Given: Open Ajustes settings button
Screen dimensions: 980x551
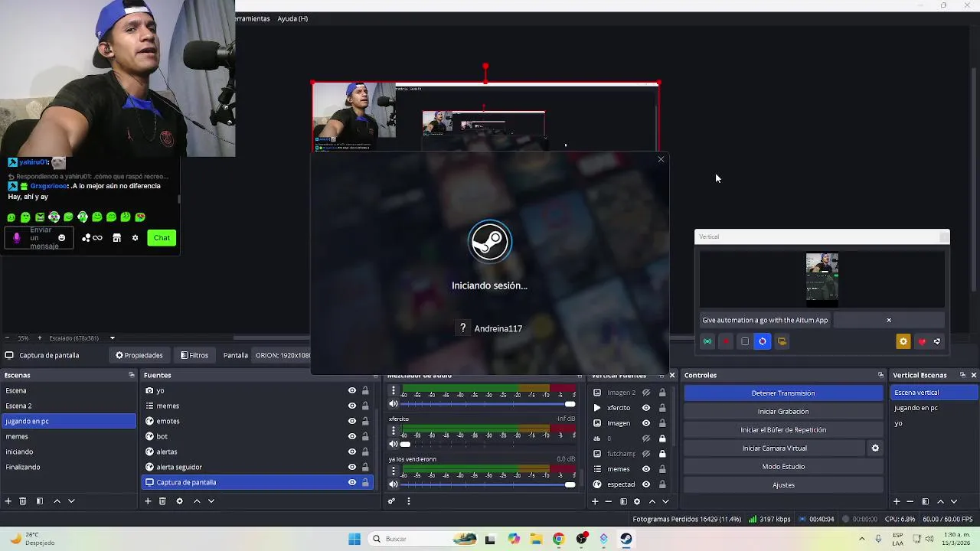Looking at the screenshot, I should pyautogui.click(x=783, y=485).
